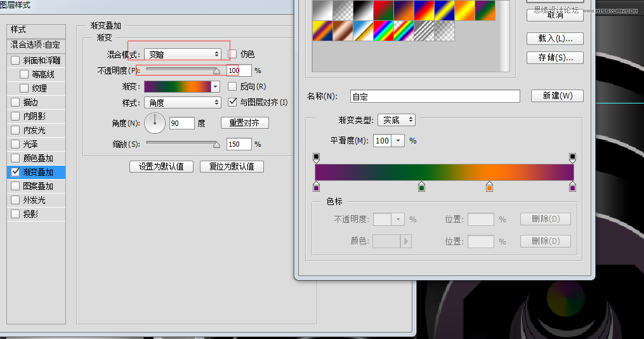Click the 缩放(S) slider track
The width and height of the screenshot is (644, 339).
click(183, 143)
